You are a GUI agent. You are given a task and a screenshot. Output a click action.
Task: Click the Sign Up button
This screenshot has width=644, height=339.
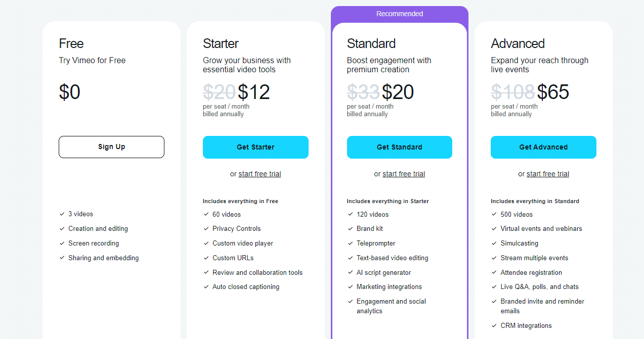point(111,147)
